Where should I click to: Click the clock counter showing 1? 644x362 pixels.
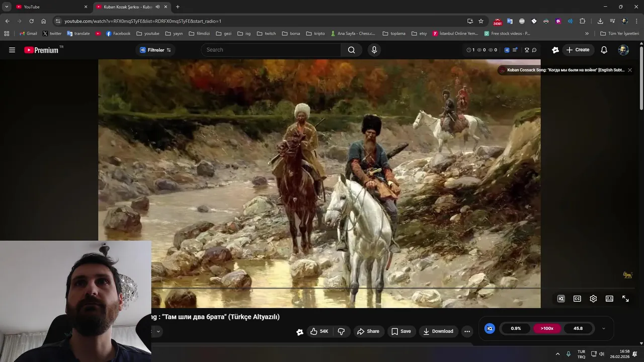(470, 50)
